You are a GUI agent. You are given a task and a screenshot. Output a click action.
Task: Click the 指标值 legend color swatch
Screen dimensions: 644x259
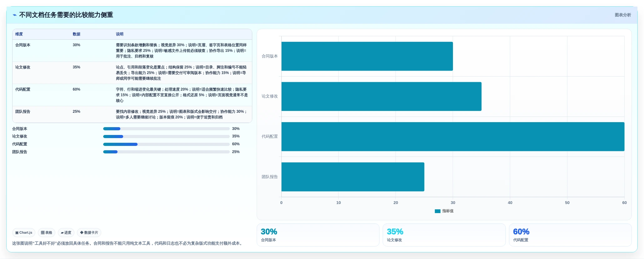(437, 211)
